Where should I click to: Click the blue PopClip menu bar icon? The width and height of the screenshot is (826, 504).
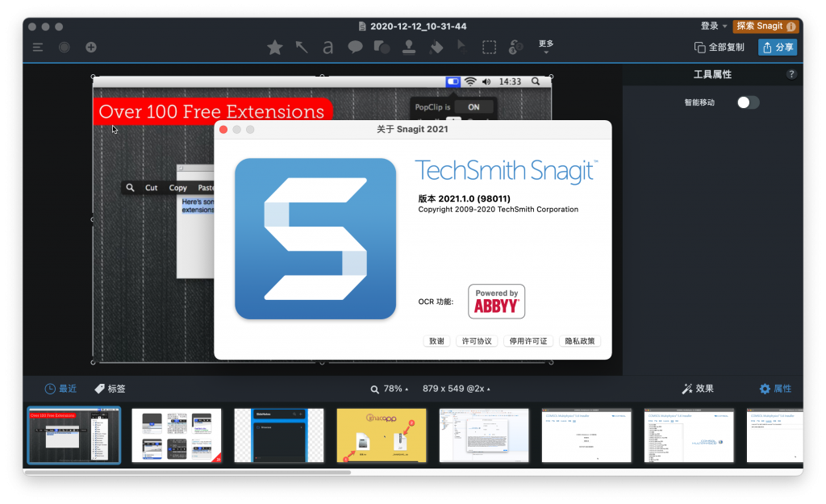[453, 81]
